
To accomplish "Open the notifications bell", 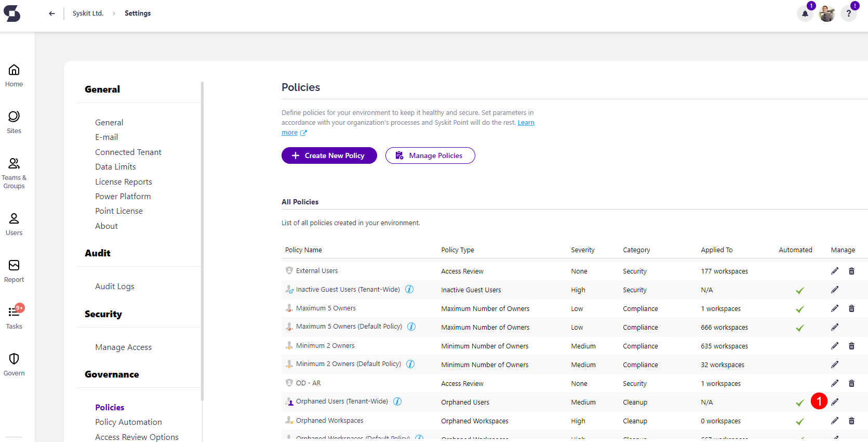I will 805,14.
